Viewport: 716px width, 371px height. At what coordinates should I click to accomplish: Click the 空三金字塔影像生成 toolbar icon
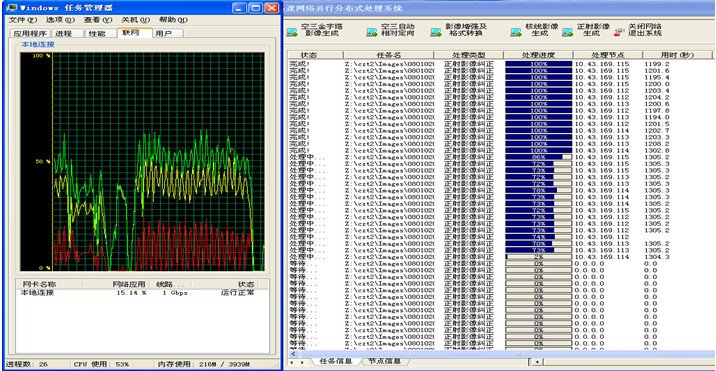[292, 32]
